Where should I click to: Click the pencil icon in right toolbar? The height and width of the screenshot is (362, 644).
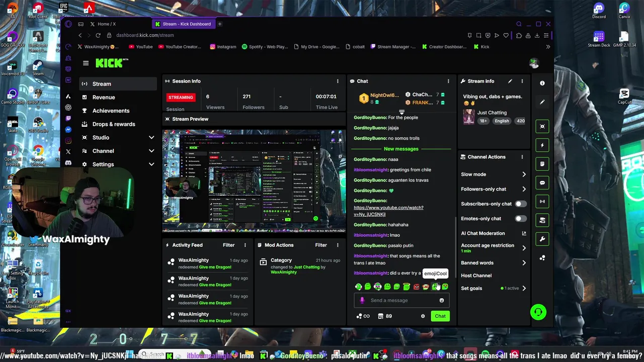coord(542,102)
